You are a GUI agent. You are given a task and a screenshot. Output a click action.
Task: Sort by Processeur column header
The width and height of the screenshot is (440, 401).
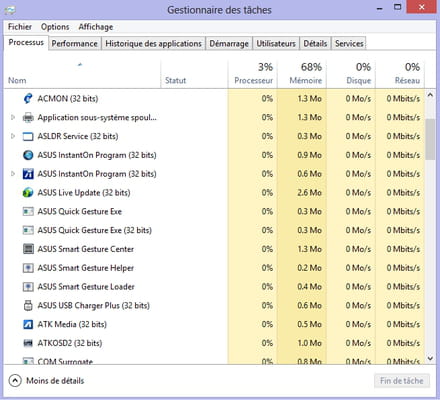[x=253, y=74]
